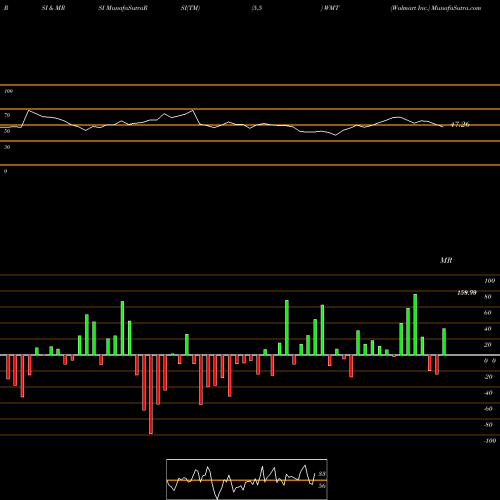
Task: Click the MR value label 159.98
Action: [467, 293]
